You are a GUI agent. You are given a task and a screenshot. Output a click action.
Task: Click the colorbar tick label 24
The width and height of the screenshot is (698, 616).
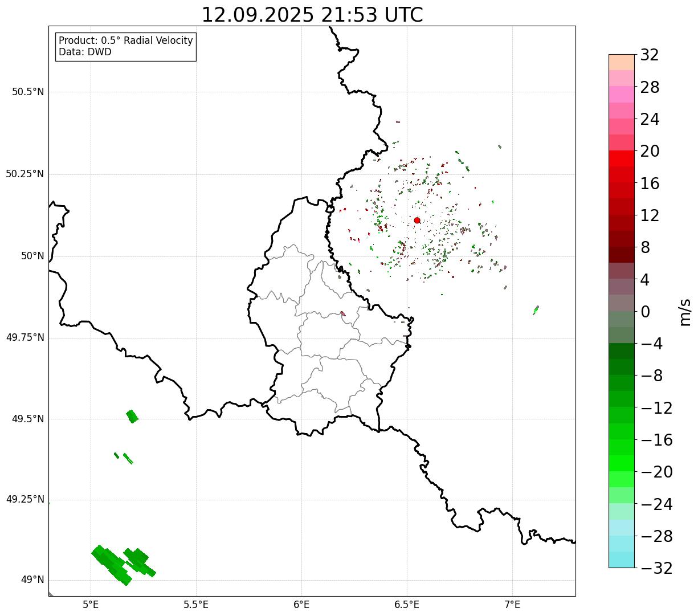650,120
